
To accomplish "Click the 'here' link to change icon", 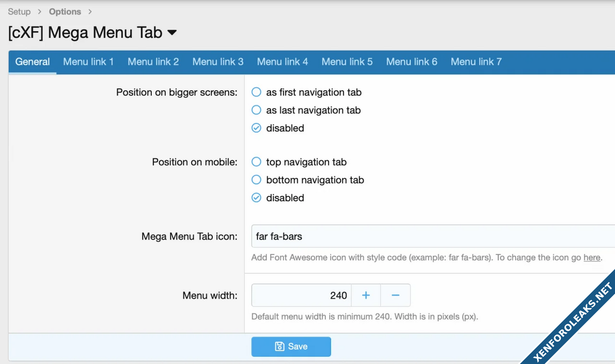I will tap(591, 258).
